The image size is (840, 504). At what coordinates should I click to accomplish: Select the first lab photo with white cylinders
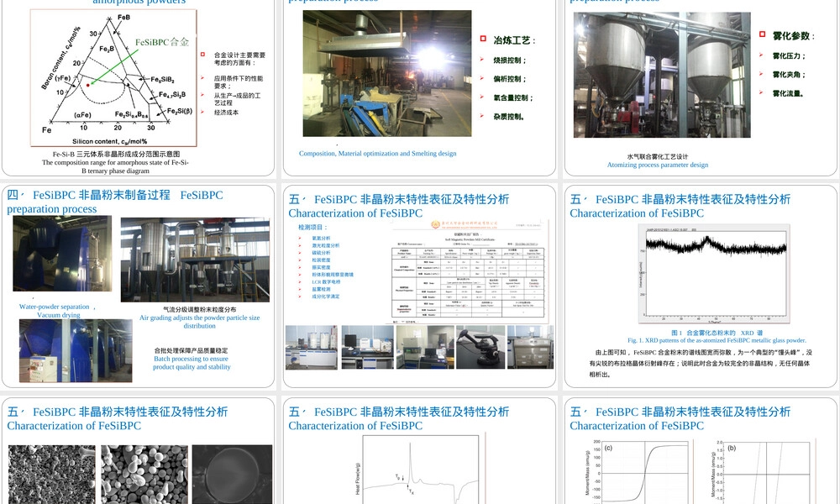point(312,347)
